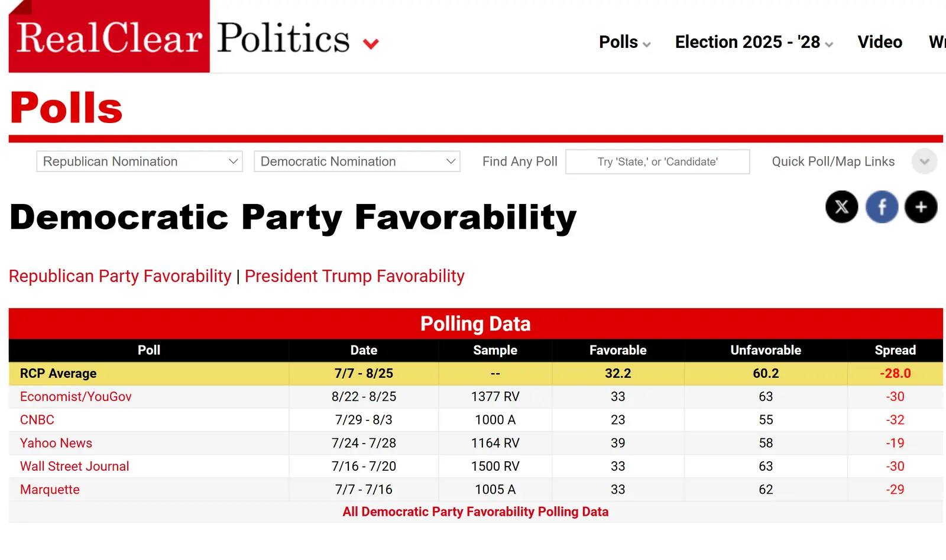This screenshot has width=946, height=560.
Task: Open the Marquette poll link
Action: coord(50,490)
